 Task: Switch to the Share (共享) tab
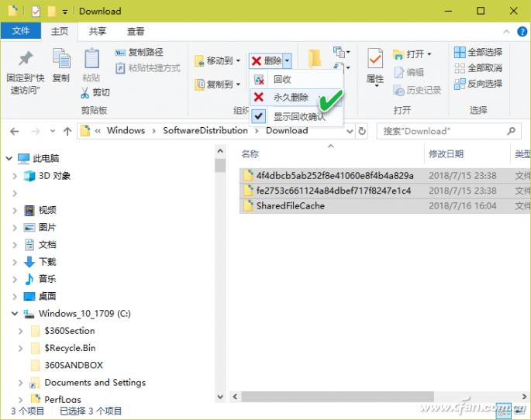(98, 31)
